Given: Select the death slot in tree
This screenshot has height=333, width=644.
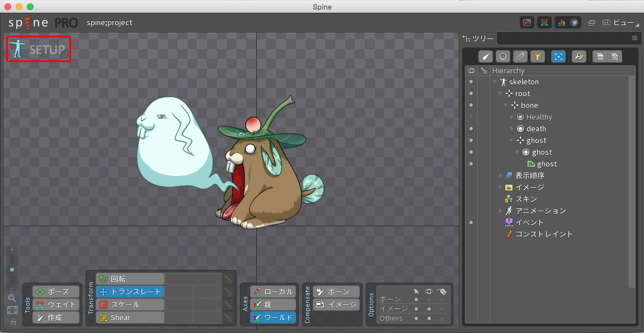Looking at the screenshot, I should (532, 129).
